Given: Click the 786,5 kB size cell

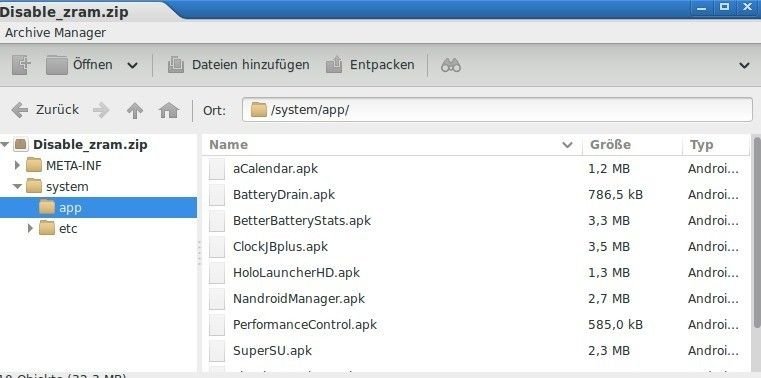Looking at the screenshot, I should (x=615, y=195).
